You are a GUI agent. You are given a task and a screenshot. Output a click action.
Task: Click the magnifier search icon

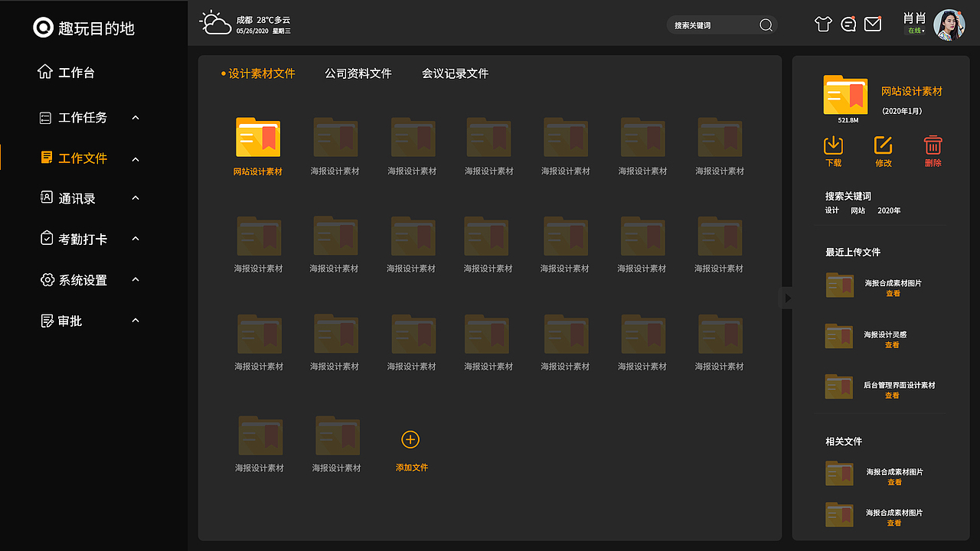(x=766, y=25)
